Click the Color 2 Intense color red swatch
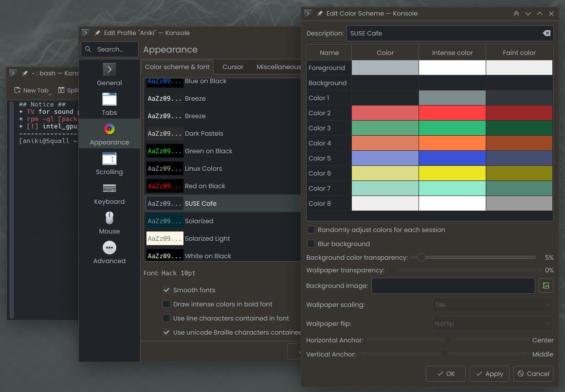 [x=452, y=113]
